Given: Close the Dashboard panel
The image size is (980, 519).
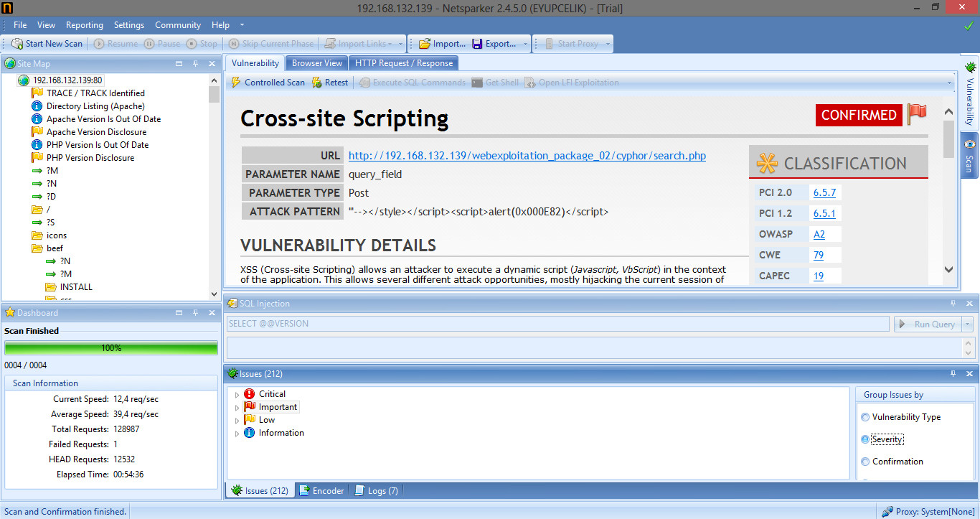Looking at the screenshot, I should [x=212, y=313].
